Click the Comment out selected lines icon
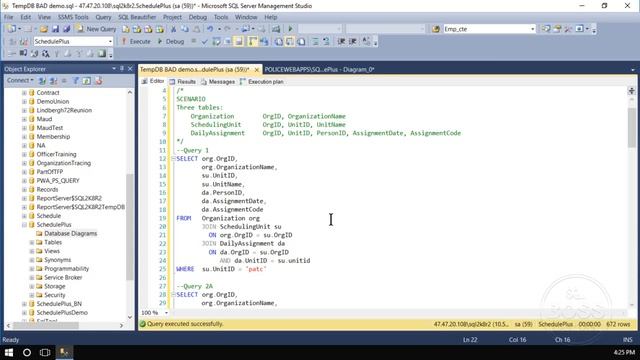The height and width of the screenshot is (360, 640). (315, 41)
